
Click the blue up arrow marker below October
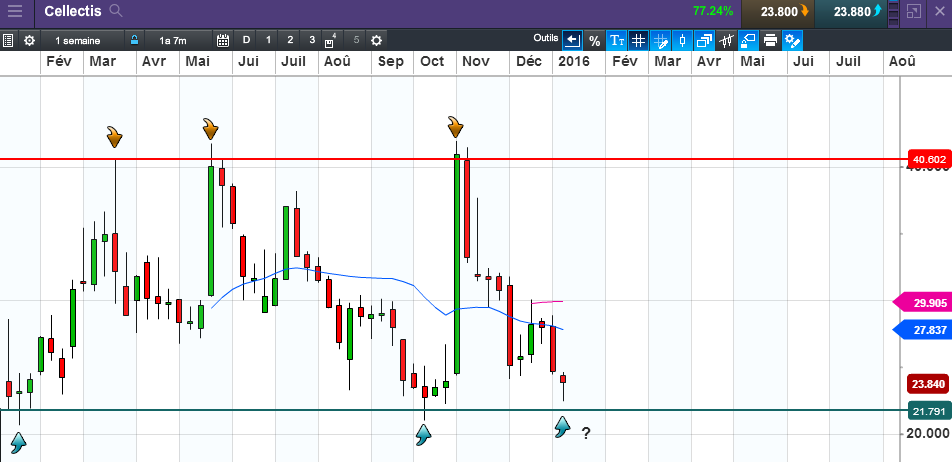click(x=423, y=435)
